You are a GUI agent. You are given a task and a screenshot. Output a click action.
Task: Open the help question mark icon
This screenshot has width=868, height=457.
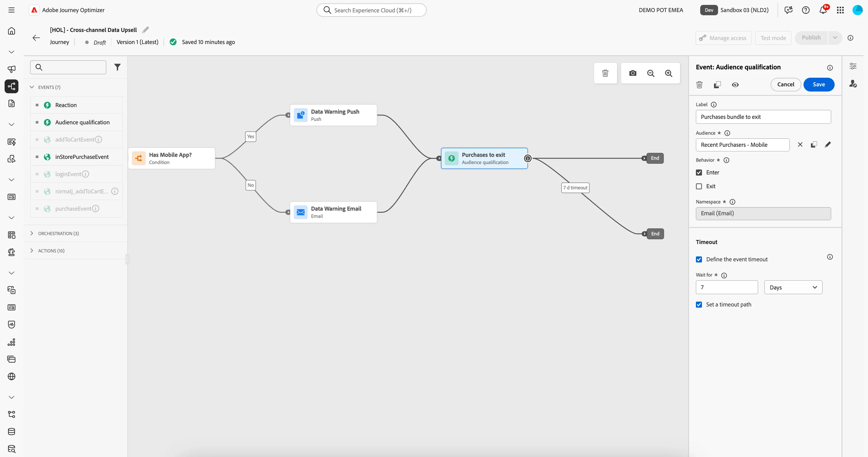(x=806, y=10)
